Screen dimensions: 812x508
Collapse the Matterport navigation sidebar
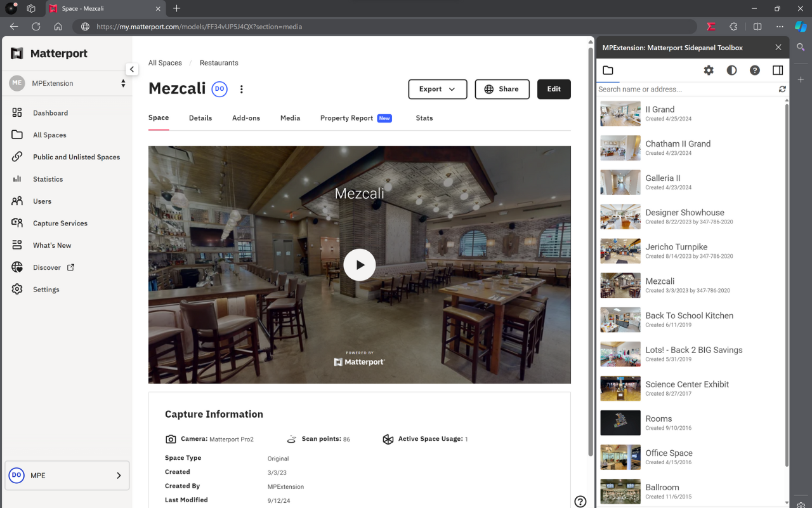(x=132, y=69)
